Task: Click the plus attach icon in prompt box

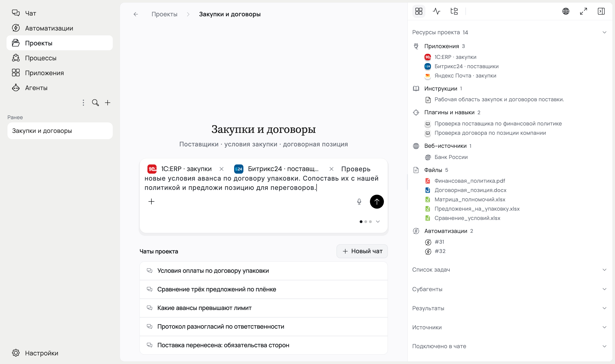Action: (151, 201)
